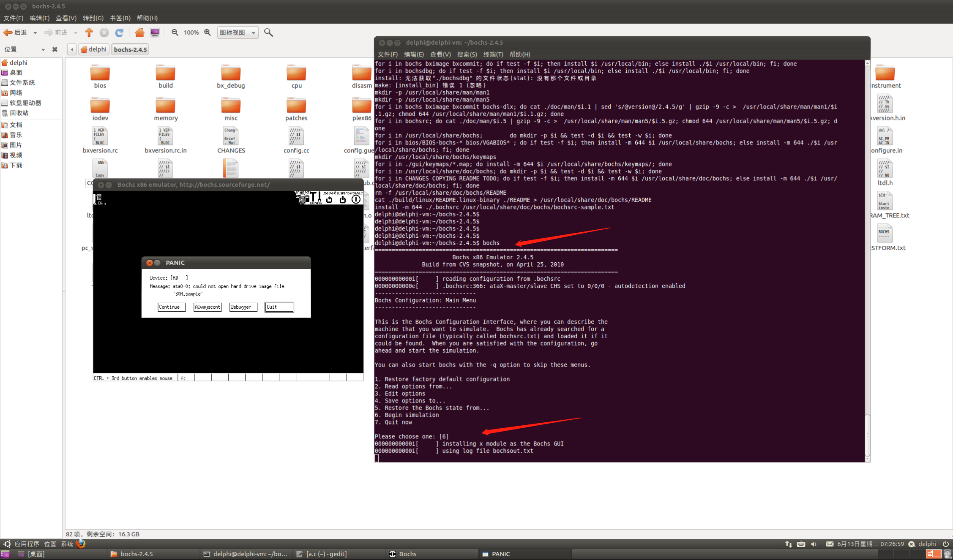Click the Bochs Suspend icon

(342, 199)
